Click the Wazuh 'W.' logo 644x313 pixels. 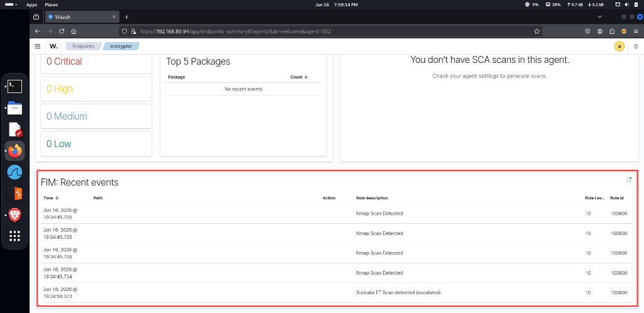(54, 47)
